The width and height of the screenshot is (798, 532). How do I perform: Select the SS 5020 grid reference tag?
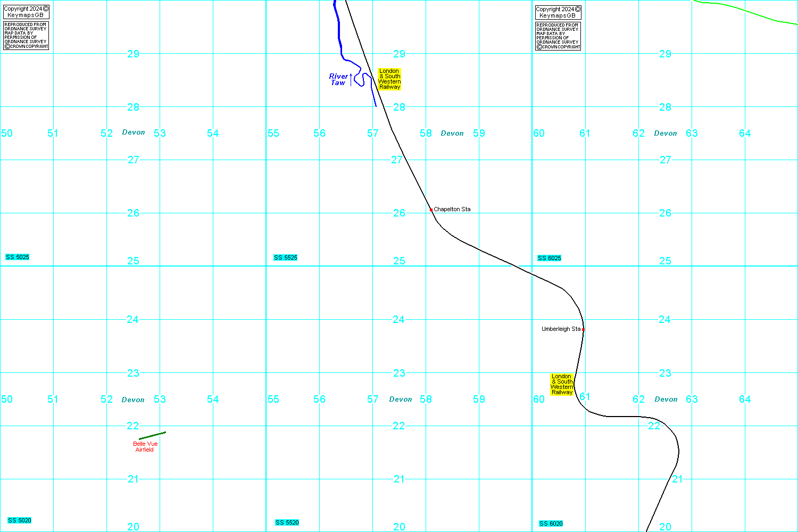tap(20, 521)
